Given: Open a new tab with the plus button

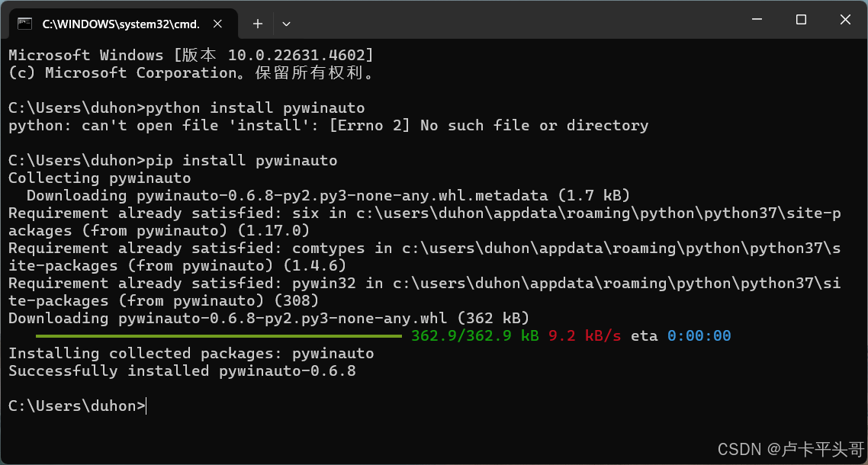Looking at the screenshot, I should point(257,23).
